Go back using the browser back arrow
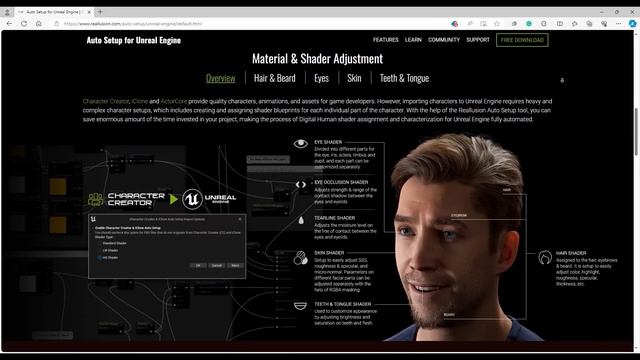This screenshot has height=360, width=640. pyautogui.click(x=9, y=24)
